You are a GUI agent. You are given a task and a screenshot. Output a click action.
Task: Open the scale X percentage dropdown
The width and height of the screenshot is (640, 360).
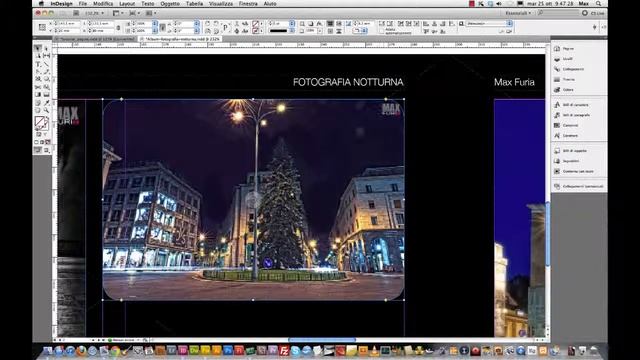coord(155,24)
